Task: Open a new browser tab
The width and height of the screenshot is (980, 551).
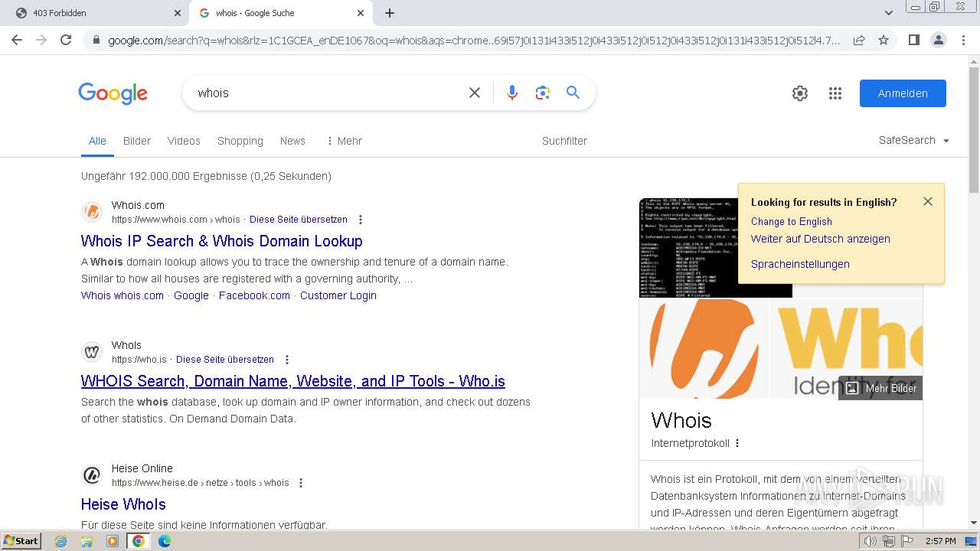Action: (x=390, y=13)
